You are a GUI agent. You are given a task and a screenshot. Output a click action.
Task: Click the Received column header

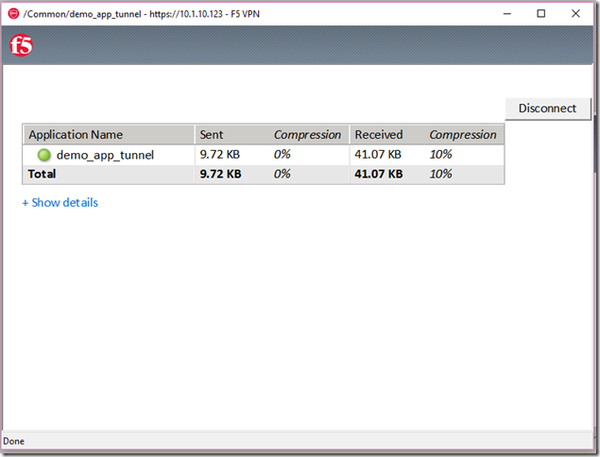pyautogui.click(x=378, y=135)
